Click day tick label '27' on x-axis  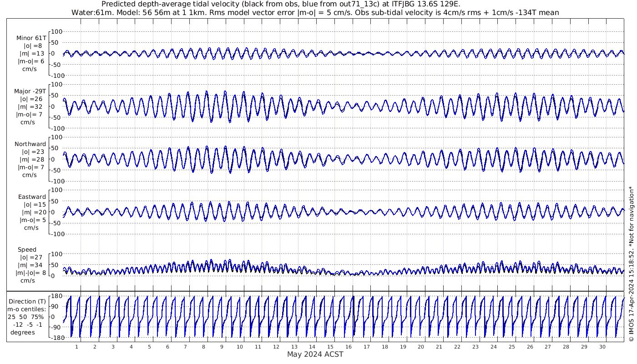tap(547, 347)
